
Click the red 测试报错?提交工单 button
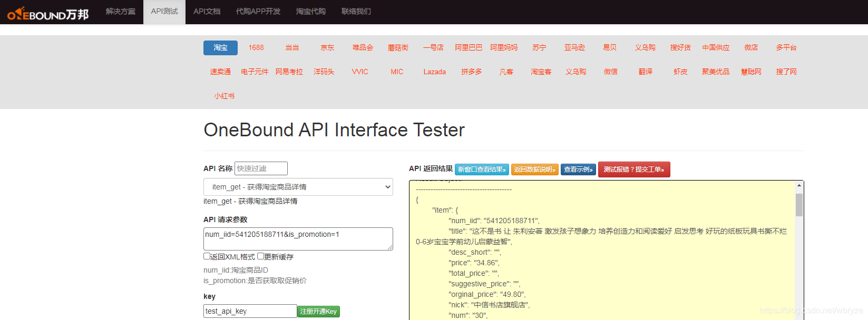click(x=634, y=169)
